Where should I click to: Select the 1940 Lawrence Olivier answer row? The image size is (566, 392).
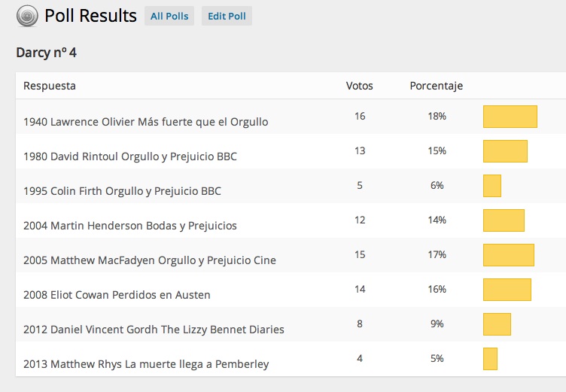tap(146, 121)
